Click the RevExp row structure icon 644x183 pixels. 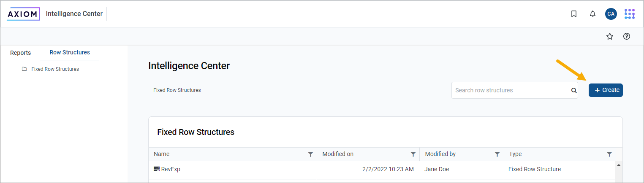157,169
